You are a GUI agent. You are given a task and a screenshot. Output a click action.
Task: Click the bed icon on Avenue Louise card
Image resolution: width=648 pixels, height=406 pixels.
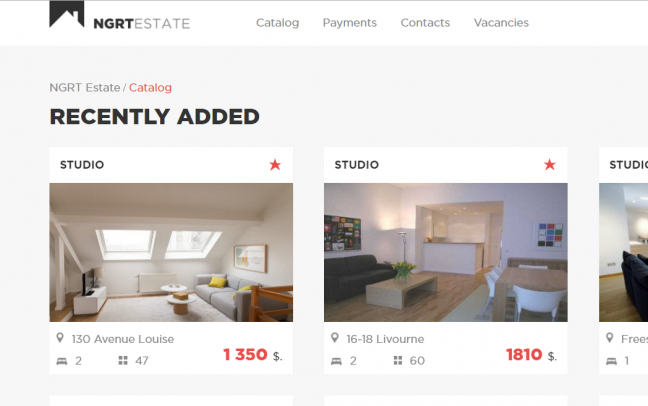(x=61, y=360)
